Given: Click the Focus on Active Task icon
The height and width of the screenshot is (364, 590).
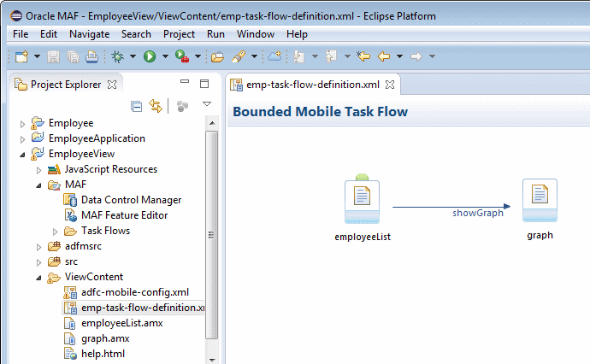Looking at the screenshot, I should click(x=182, y=107).
